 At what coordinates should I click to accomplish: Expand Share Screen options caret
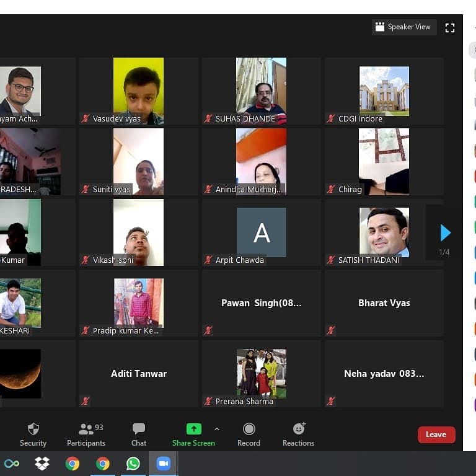[217, 429]
